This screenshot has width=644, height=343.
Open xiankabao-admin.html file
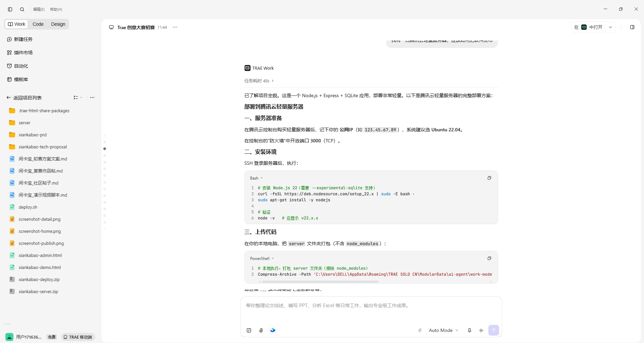click(x=36, y=255)
